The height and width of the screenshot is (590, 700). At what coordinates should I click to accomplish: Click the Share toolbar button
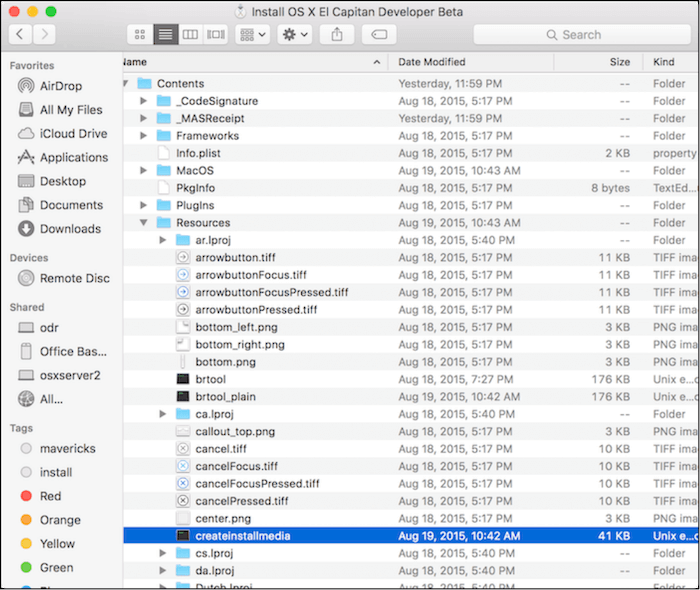point(337,34)
